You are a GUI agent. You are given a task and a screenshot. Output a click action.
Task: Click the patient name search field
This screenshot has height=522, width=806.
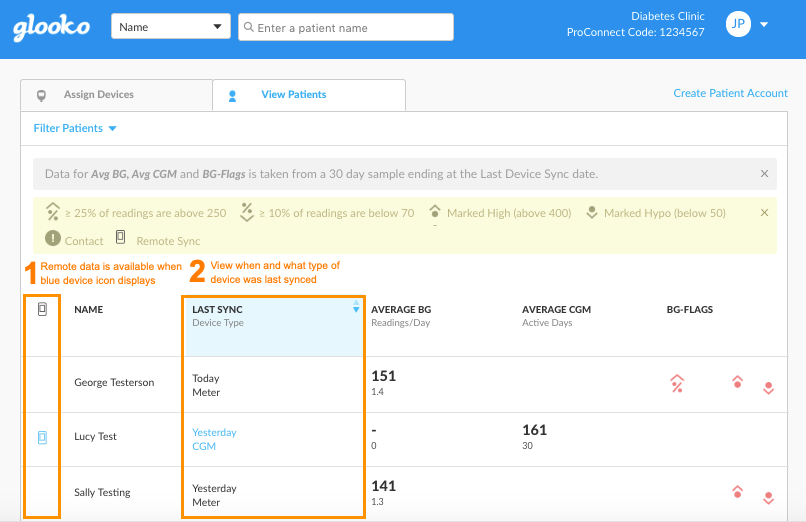click(346, 27)
